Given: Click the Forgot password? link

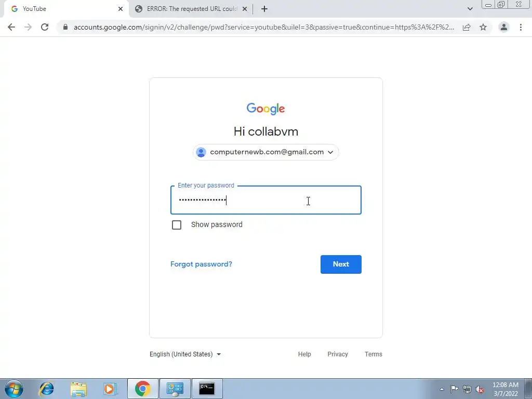Looking at the screenshot, I should coord(201,264).
